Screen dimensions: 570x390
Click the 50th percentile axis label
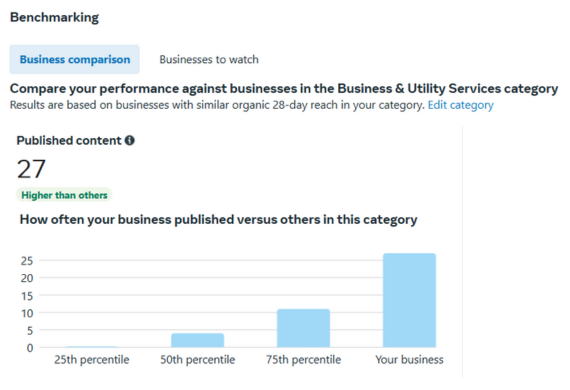[198, 359]
